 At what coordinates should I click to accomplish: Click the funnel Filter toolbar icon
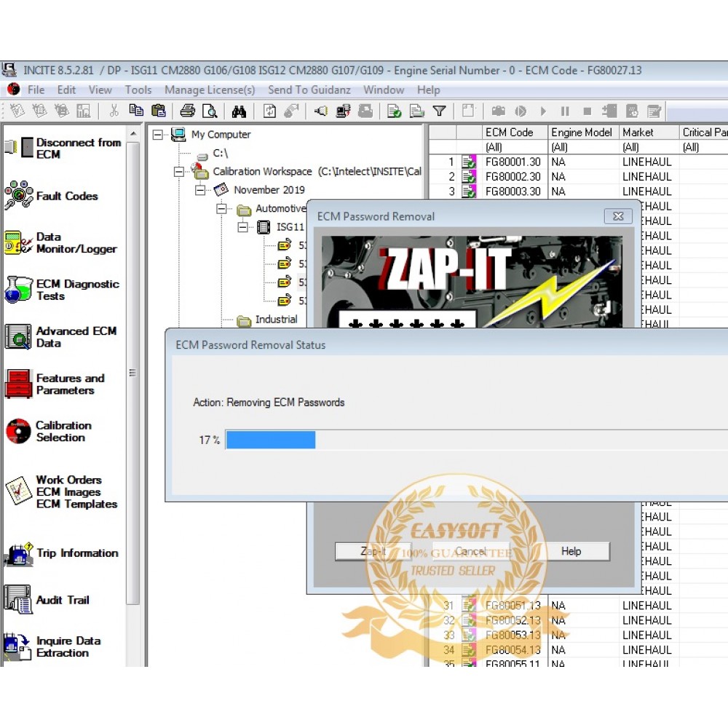pyautogui.click(x=439, y=111)
